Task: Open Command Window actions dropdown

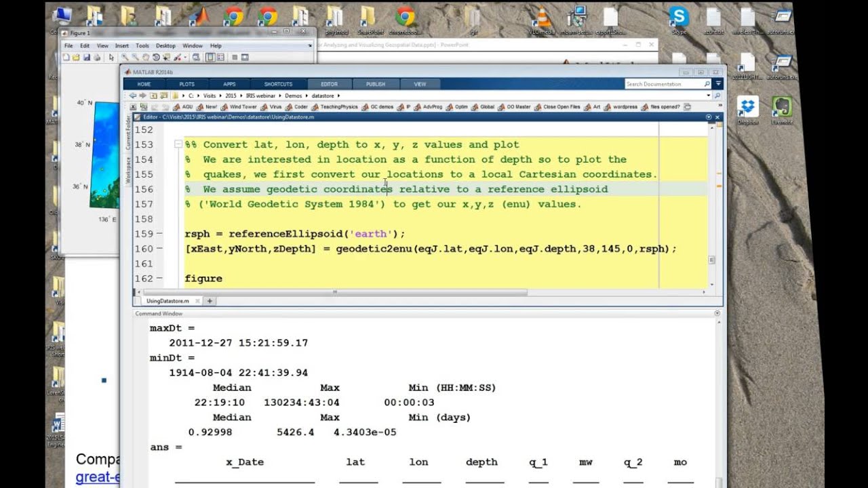Action: click(717, 313)
